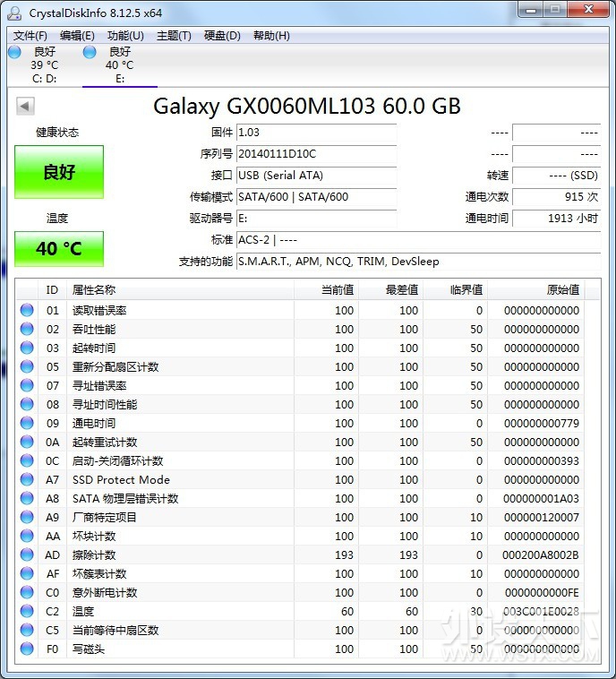Open the 硬盘(D) menu
This screenshot has height=679, width=616.
(222, 36)
